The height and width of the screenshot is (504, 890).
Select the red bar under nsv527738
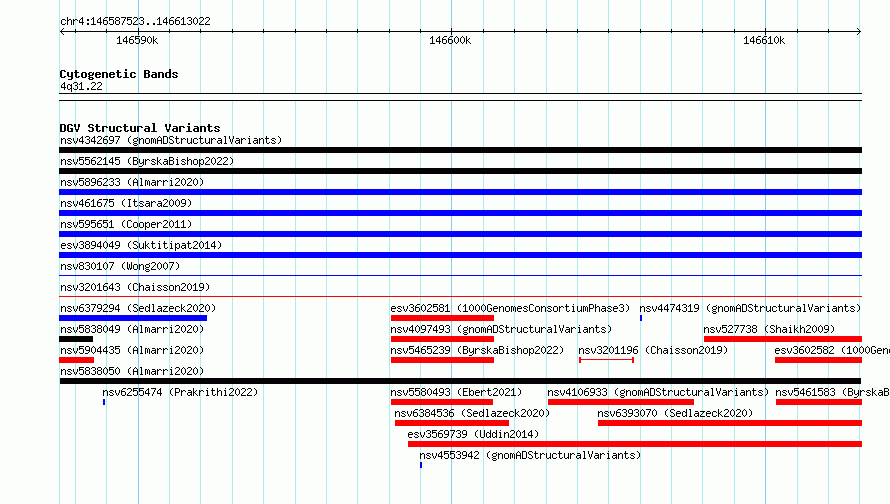[783, 339]
